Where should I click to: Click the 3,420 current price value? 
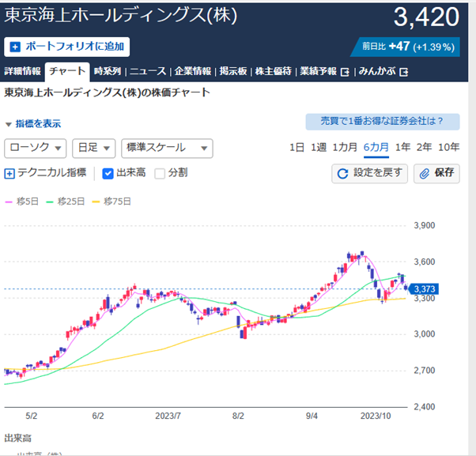[426, 17]
